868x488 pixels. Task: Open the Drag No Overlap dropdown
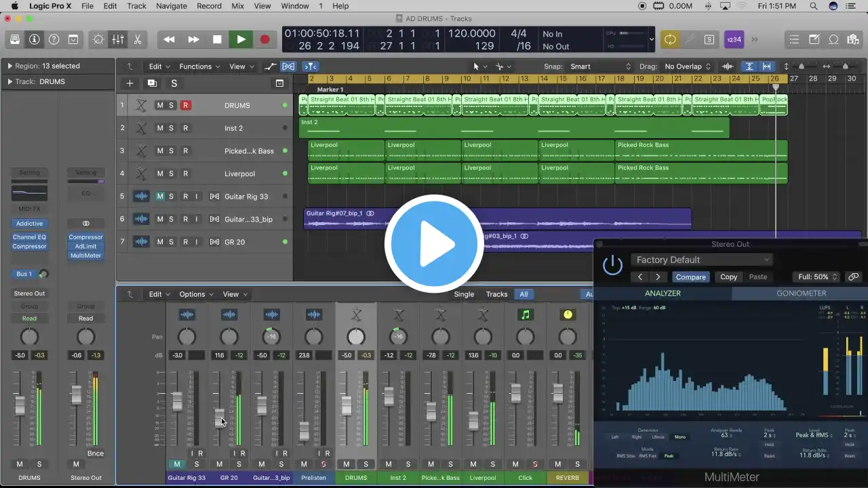[688, 66]
